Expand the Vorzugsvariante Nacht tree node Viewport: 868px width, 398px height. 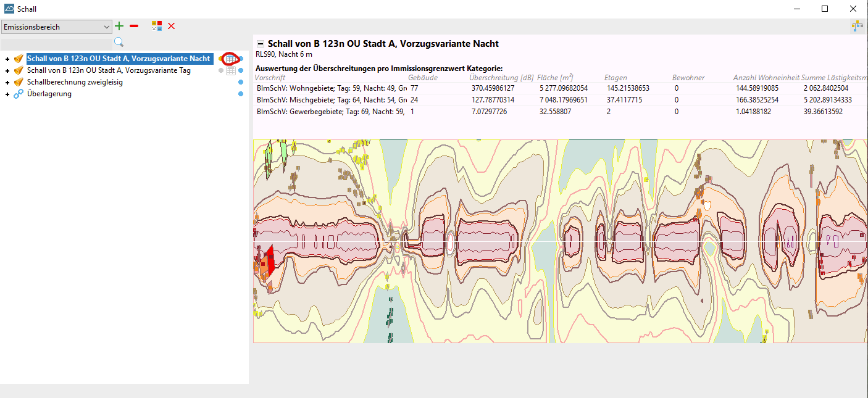click(7, 59)
